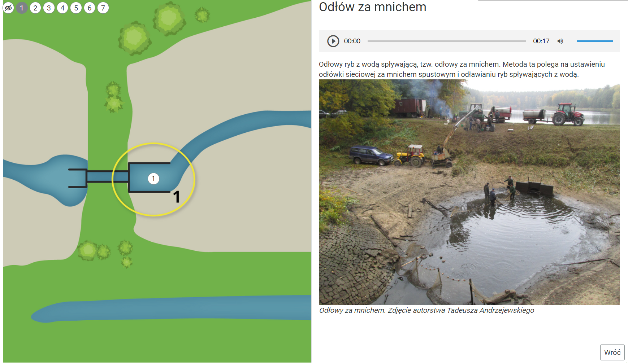This screenshot has width=628, height=364.
Task: Select numbered point 1 in top bar
Action: coord(22,8)
